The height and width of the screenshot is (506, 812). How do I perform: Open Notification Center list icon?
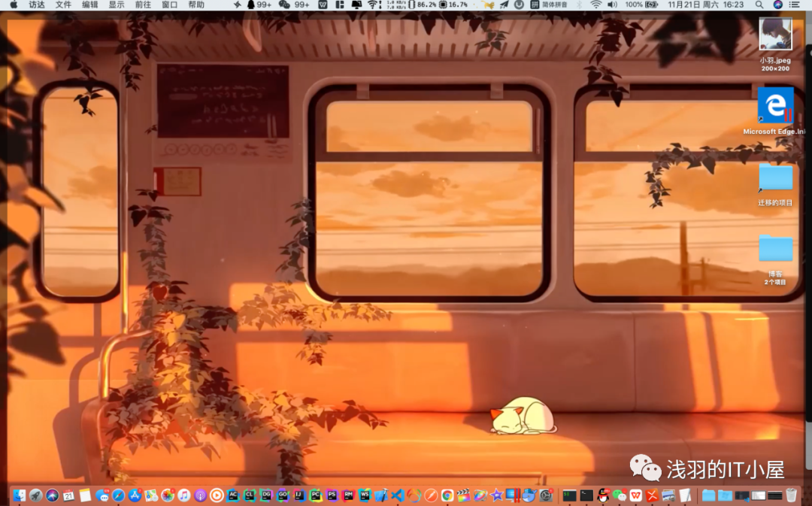tap(795, 5)
